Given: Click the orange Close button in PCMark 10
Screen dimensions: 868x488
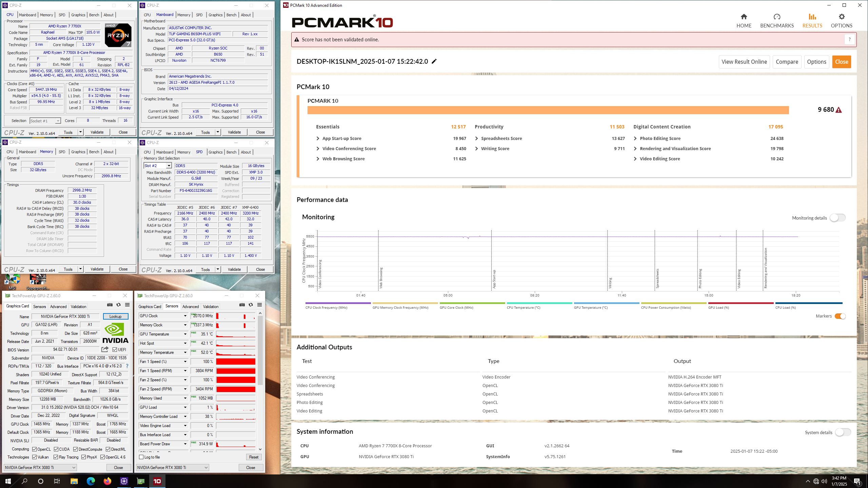Looking at the screenshot, I should [842, 62].
